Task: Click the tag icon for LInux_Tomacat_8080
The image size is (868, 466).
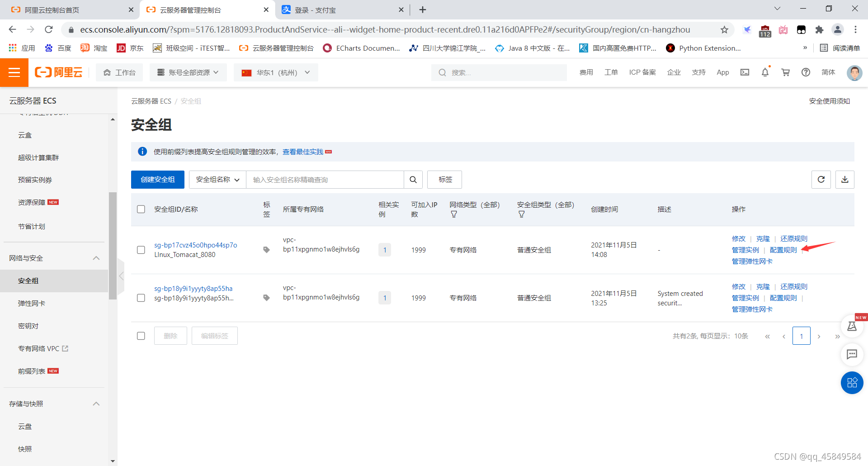Action: coord(266,250)
